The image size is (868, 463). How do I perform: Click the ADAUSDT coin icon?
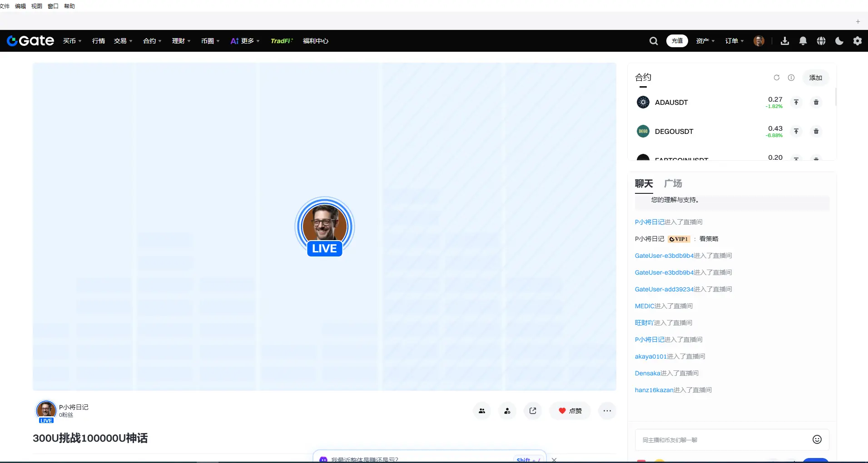pos(643,102)
